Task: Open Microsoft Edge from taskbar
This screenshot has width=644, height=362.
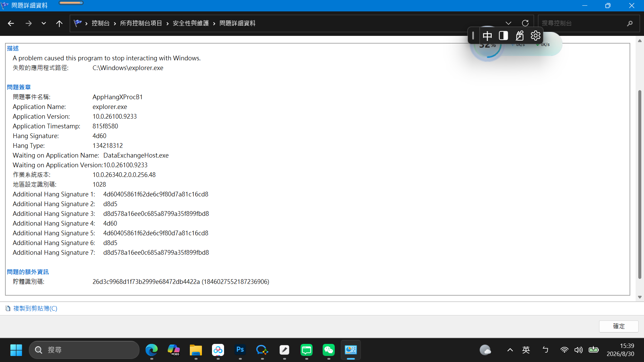Action: click(151, 350)
